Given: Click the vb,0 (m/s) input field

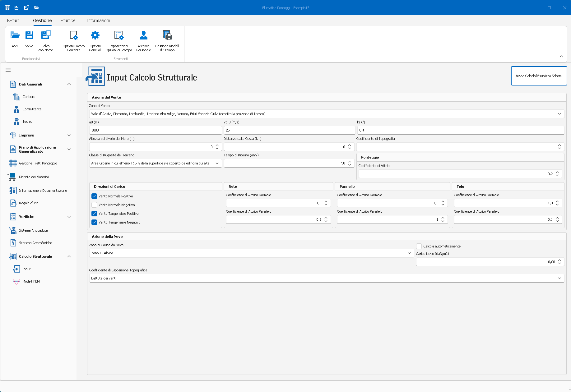Looking at the screenshot, I should pos(289,130).
